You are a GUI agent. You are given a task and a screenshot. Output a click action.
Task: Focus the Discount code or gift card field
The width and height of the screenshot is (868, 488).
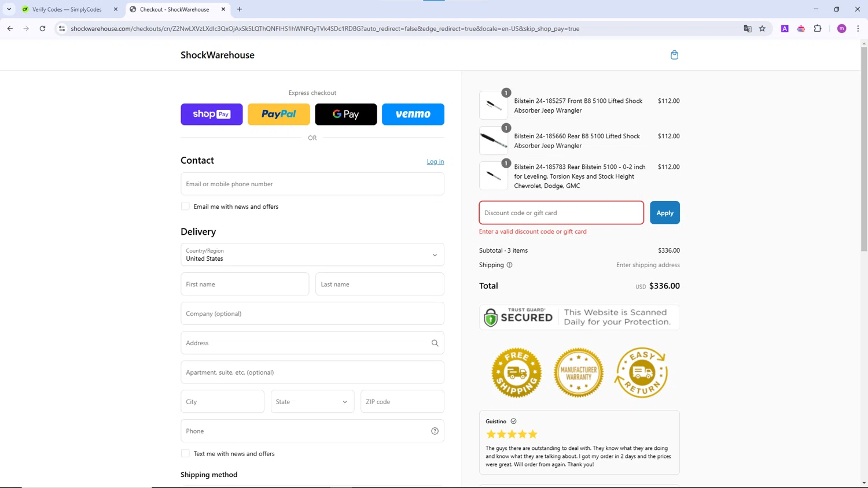(561, 213)
